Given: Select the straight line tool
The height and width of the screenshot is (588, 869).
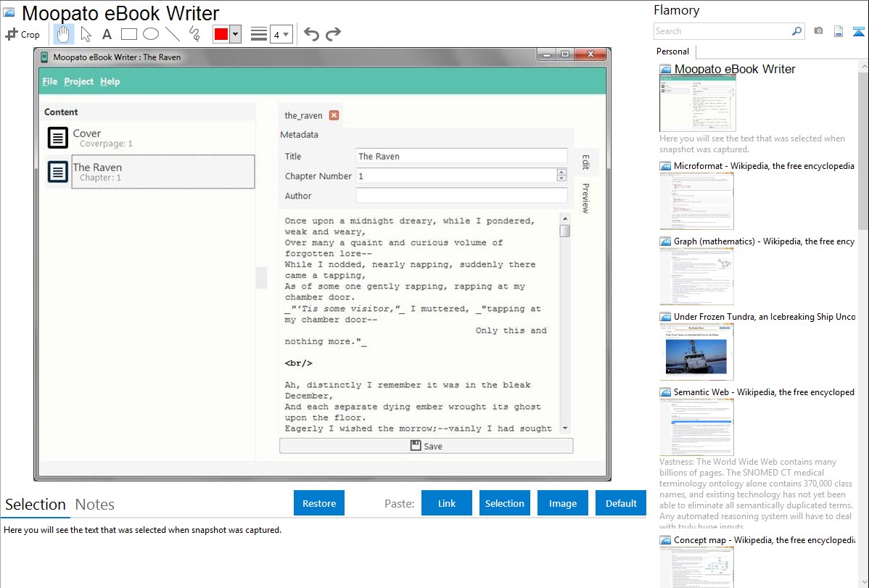Looking at the screenshot, I should (x=172, y=34).
